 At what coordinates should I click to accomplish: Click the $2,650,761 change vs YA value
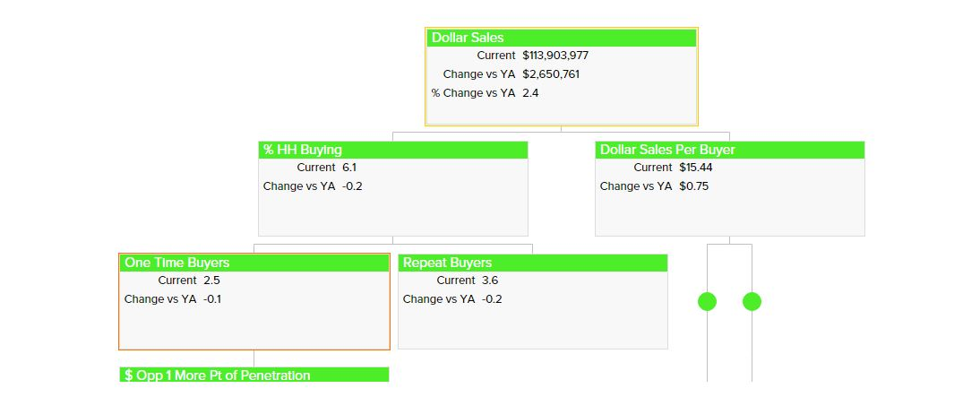[x=551, y=74]
